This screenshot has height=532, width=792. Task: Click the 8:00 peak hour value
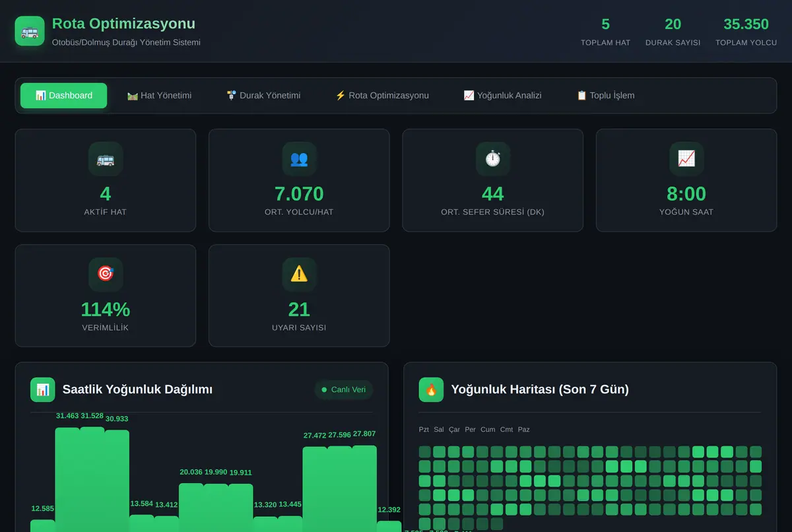click(686, 194)
